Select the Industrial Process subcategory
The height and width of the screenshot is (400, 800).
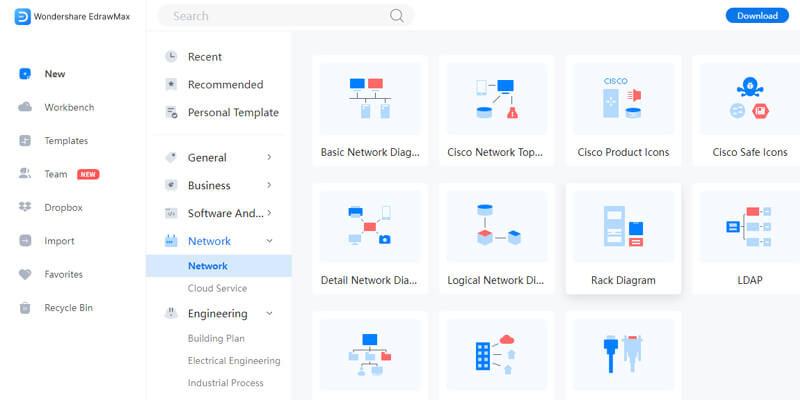226,383
